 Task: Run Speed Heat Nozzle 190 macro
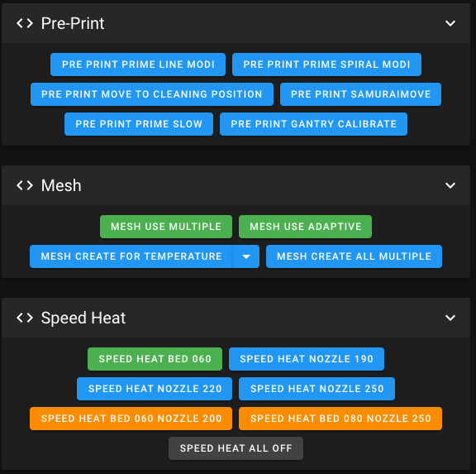307,359
